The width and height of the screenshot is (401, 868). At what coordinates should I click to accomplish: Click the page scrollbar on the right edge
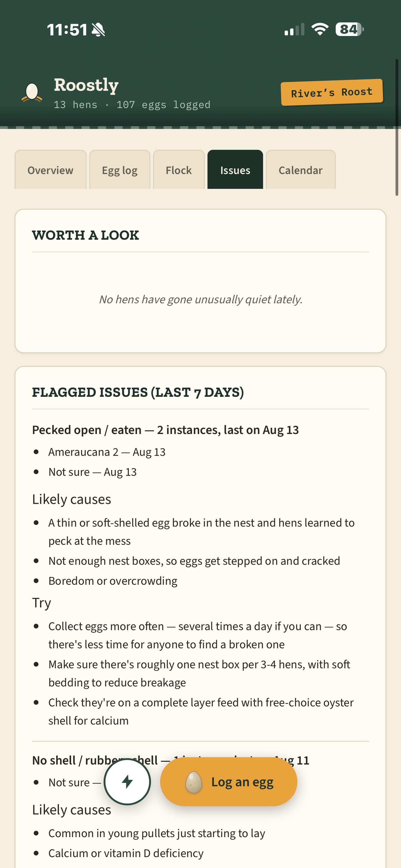[397, 127]
